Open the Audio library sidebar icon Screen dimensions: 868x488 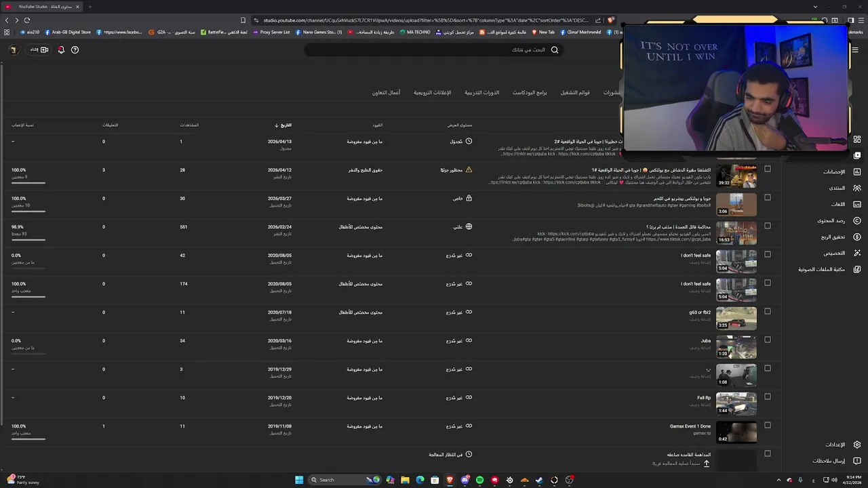(857, 269)
